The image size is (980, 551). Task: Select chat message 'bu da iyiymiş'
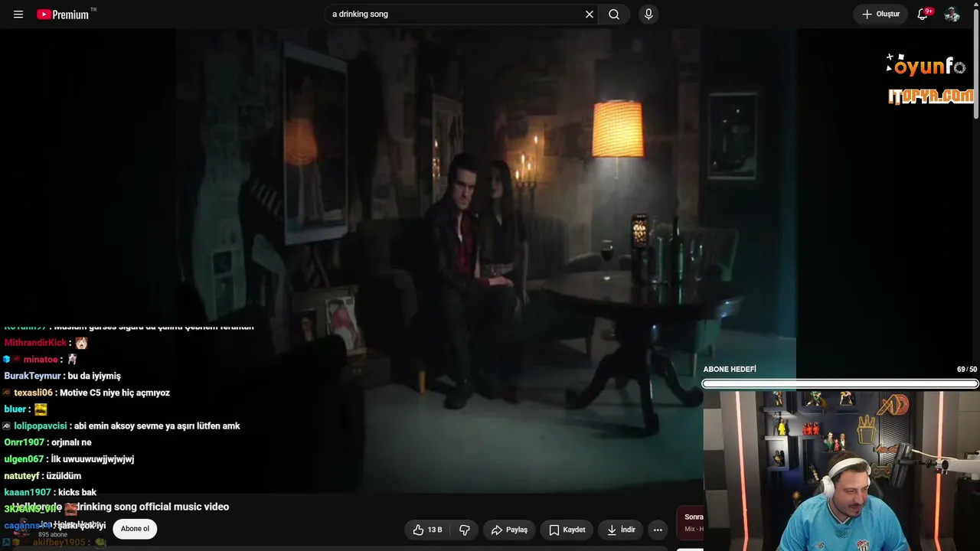click(x=94, y=376)
